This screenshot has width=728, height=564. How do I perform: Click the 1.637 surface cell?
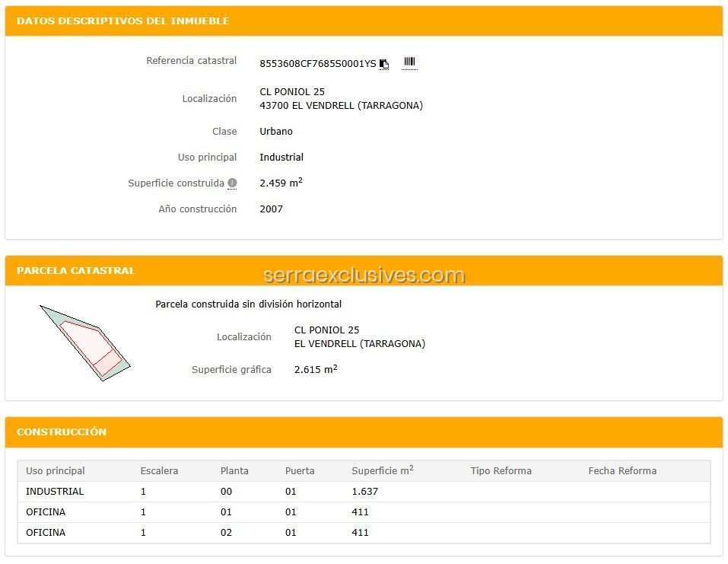pos(365,492)
